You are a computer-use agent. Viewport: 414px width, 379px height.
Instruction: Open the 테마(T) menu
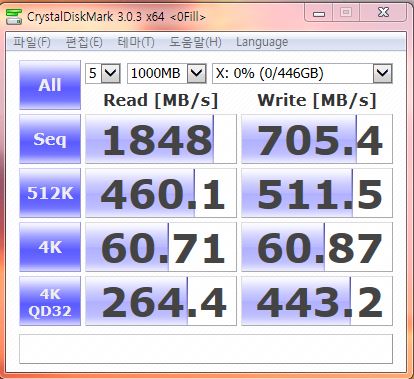[136, 42]
